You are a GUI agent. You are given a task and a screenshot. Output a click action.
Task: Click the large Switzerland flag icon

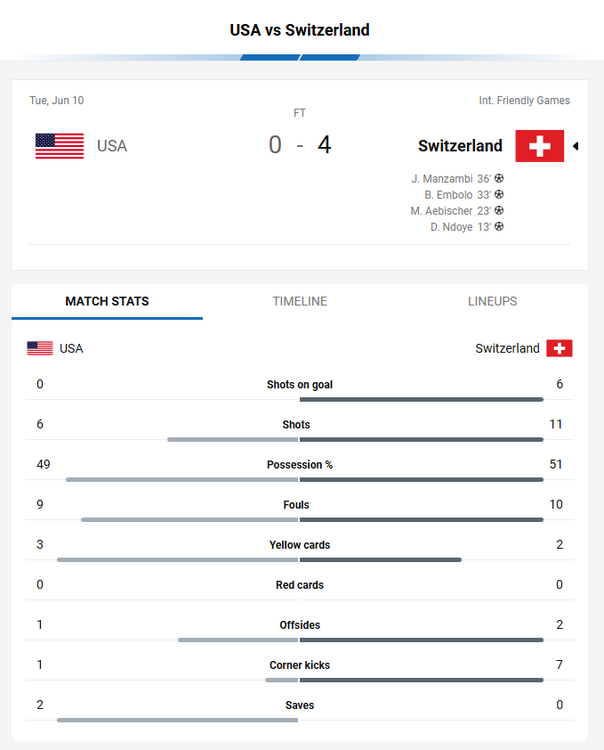[x=539, y=146]
